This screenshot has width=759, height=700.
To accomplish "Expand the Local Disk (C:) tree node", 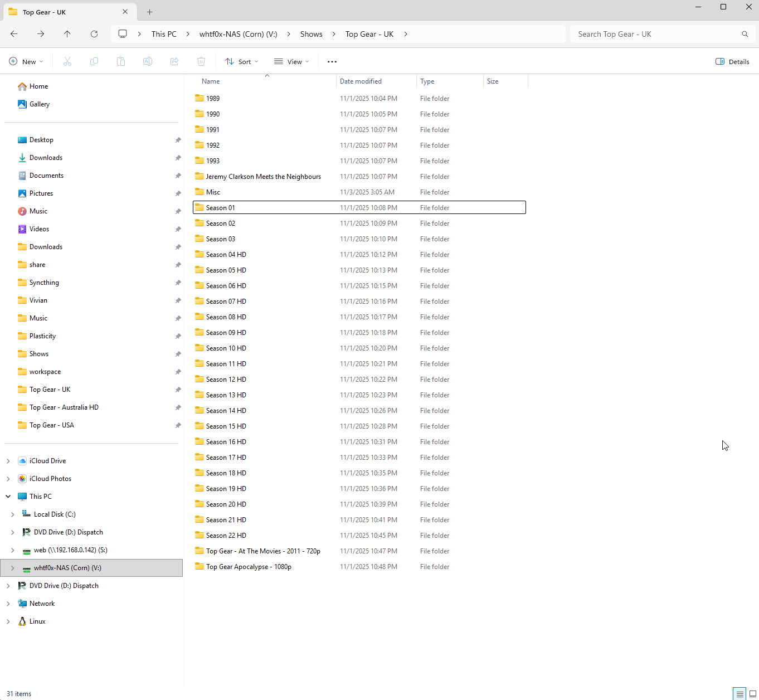I will (13, 514).
